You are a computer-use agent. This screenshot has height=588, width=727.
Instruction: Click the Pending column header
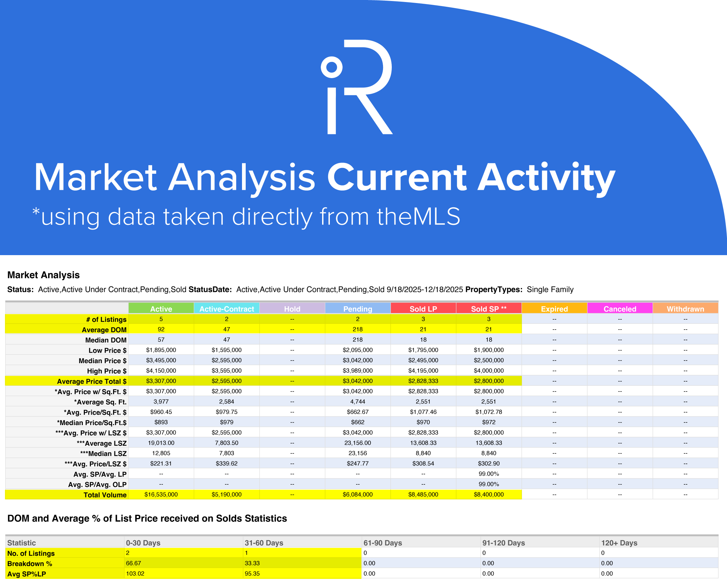coord(357,309)
